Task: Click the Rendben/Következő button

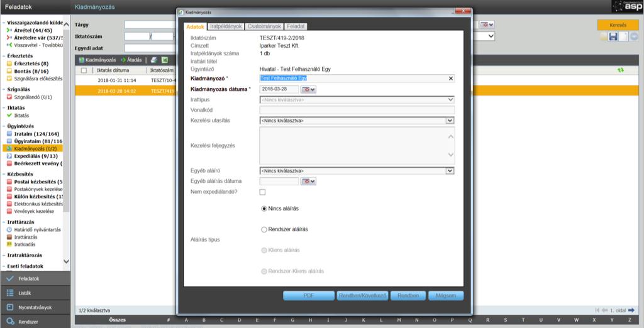Action: pos(362,295)
